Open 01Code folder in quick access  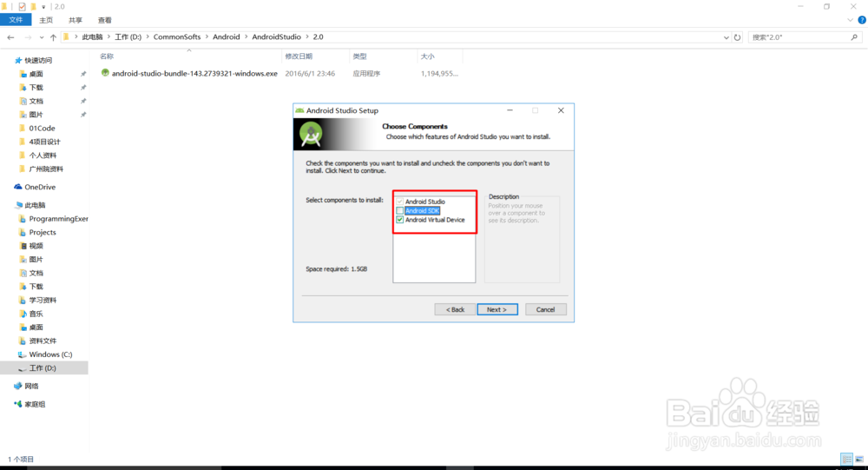point(42,128)
